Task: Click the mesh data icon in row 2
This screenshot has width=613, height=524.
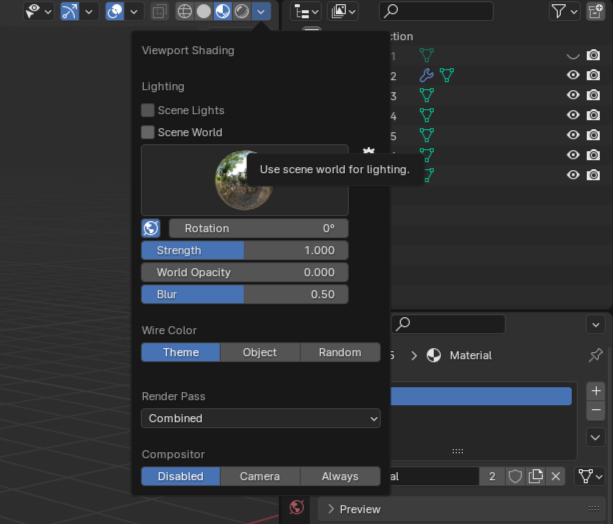Action: 447,75
